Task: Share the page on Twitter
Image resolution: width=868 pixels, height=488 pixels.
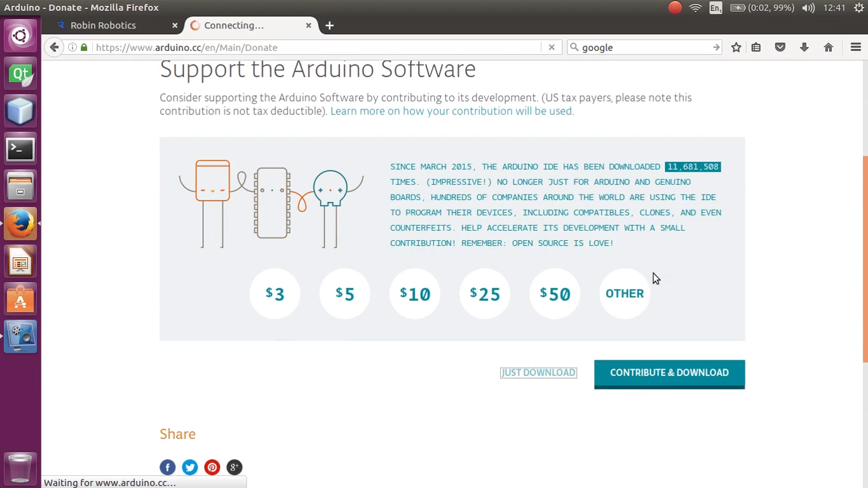Action: click(189, 467)
